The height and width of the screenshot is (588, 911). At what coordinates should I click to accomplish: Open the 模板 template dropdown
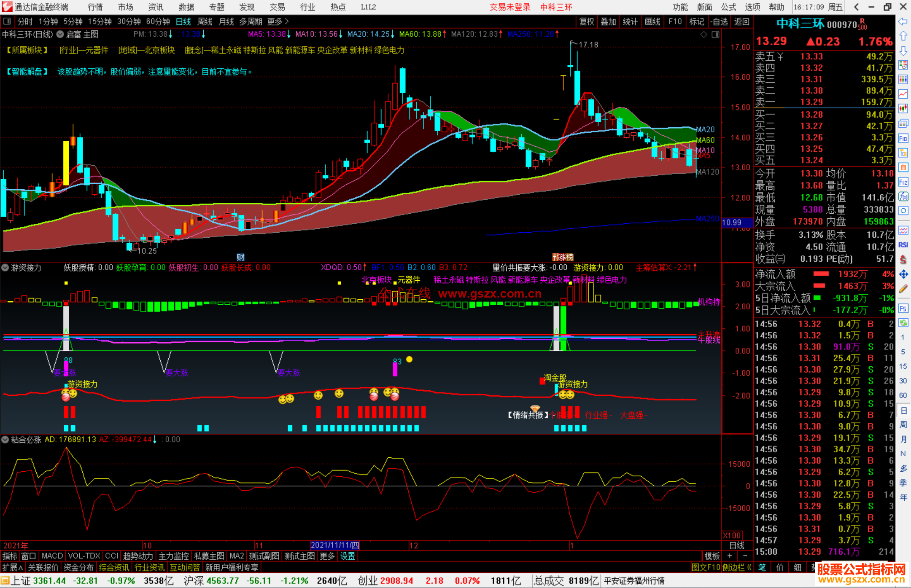coord(712,556)
